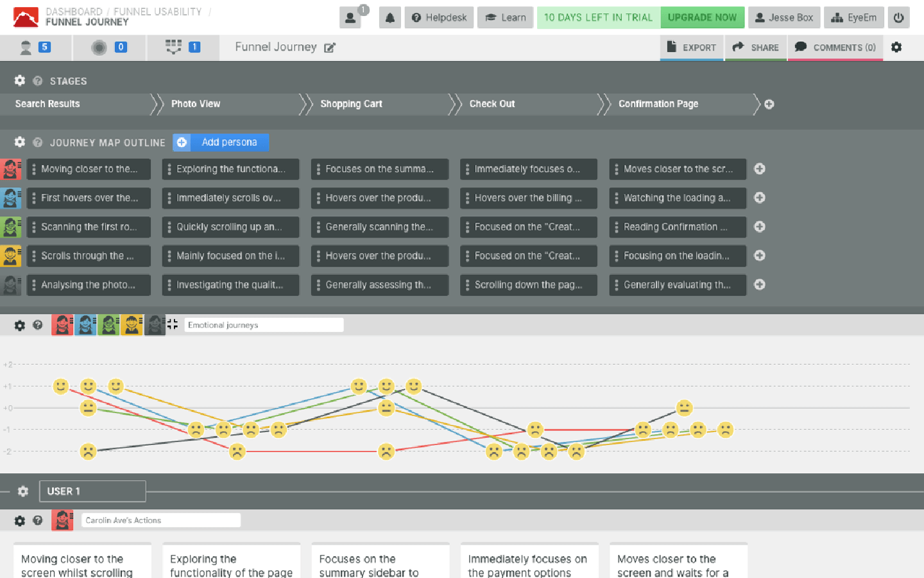Open the Stages settings gear
Viewport: 924px width, 578px height.
pos(20,80)
